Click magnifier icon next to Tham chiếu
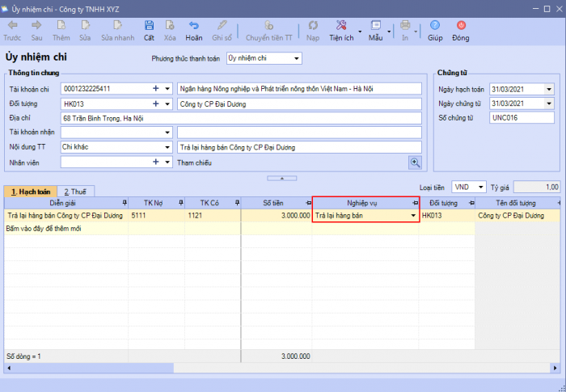Viewport: 566px width, 392px height. pyautogui.click(x=416, y=162)
